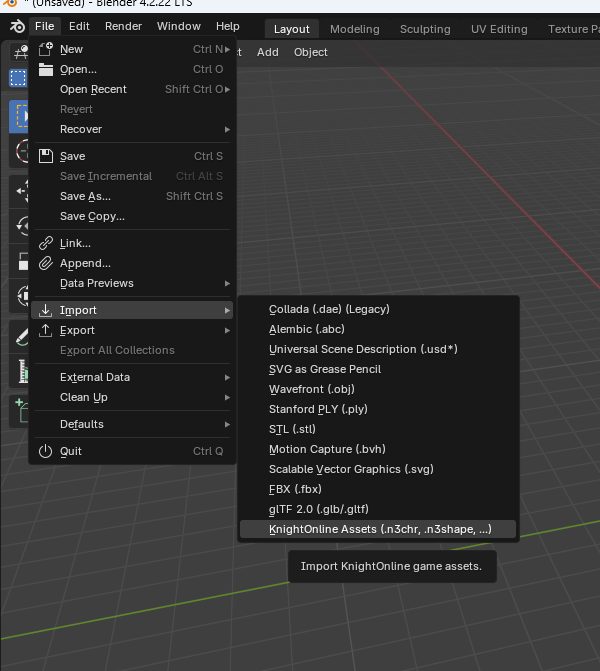Import FBX (.fbx) file

coord(378,489)
